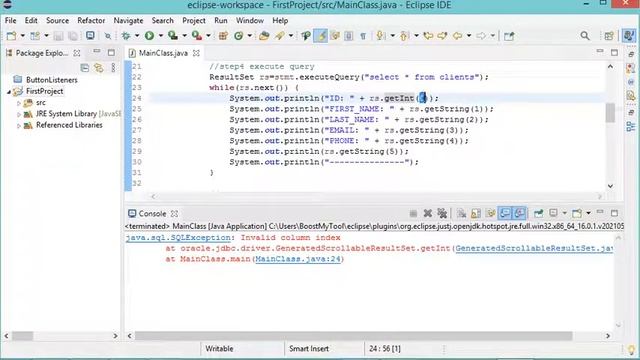
Task: Select the MainClass.java editor tab
Action: (163, 53)
